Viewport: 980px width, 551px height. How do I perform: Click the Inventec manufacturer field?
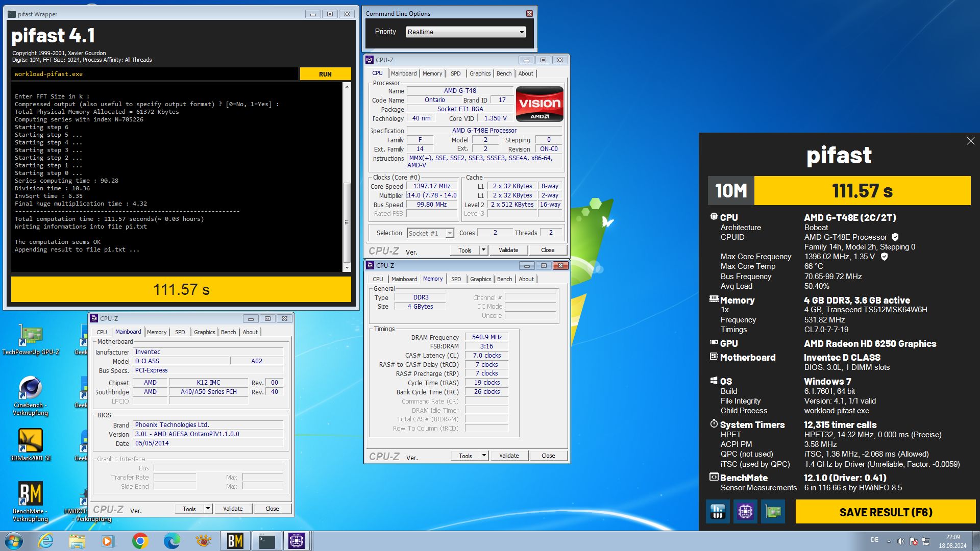click(x=208, y=352)
